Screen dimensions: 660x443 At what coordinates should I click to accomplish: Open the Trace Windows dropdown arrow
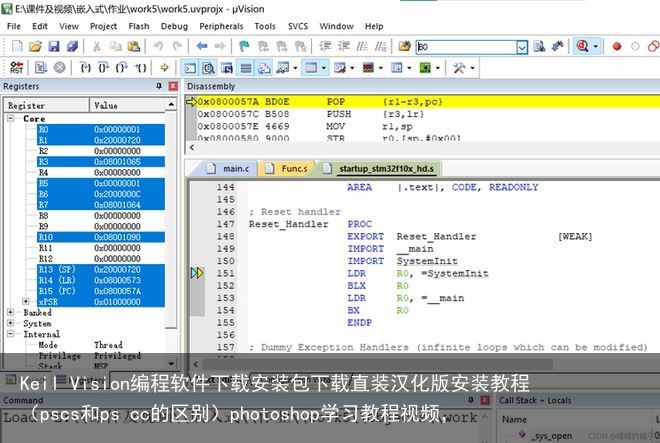point(409,68)
